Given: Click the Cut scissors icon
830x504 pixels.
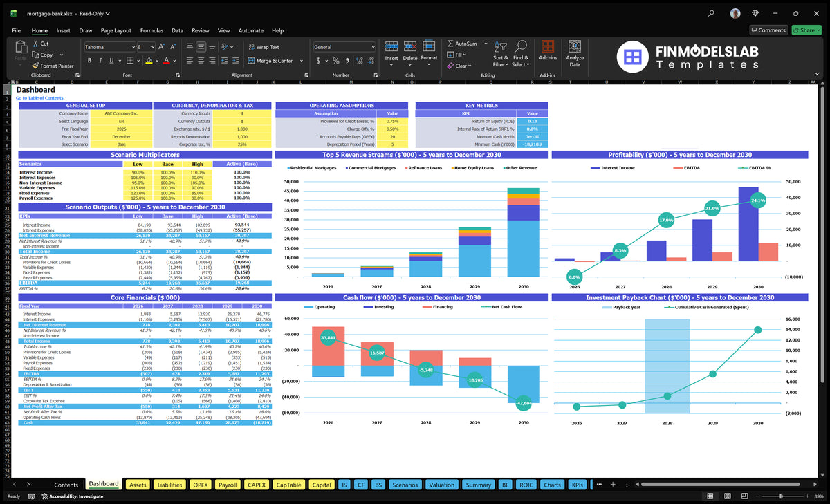Looking at the screenshot, I should point(35,44).
